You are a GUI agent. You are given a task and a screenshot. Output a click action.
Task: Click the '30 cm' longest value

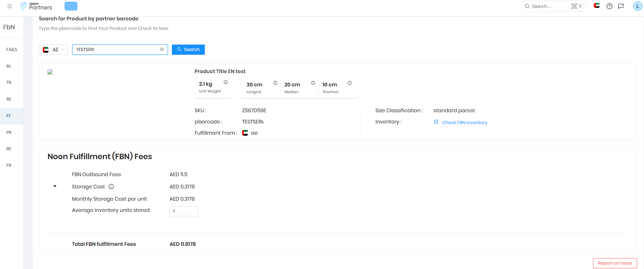254,85
